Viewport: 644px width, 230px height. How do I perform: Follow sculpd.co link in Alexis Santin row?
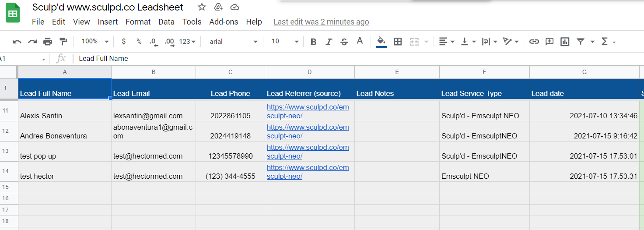[x=308, y=111]
